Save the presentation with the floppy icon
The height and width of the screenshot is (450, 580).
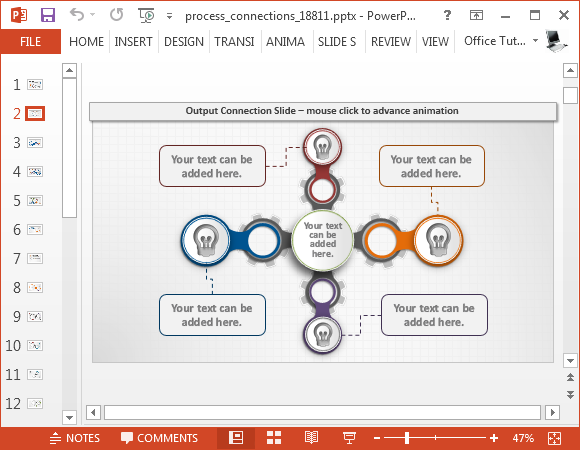pyautogui.click(x=48, y=15)
